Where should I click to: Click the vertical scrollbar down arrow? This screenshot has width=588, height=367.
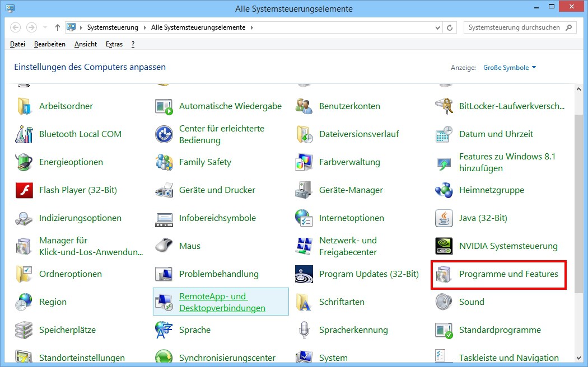(x=579, y=357)
